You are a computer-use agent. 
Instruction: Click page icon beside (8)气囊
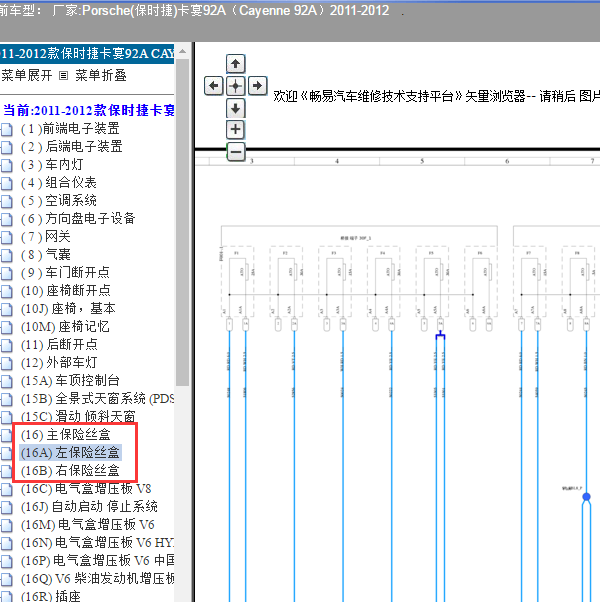(7, 255)
